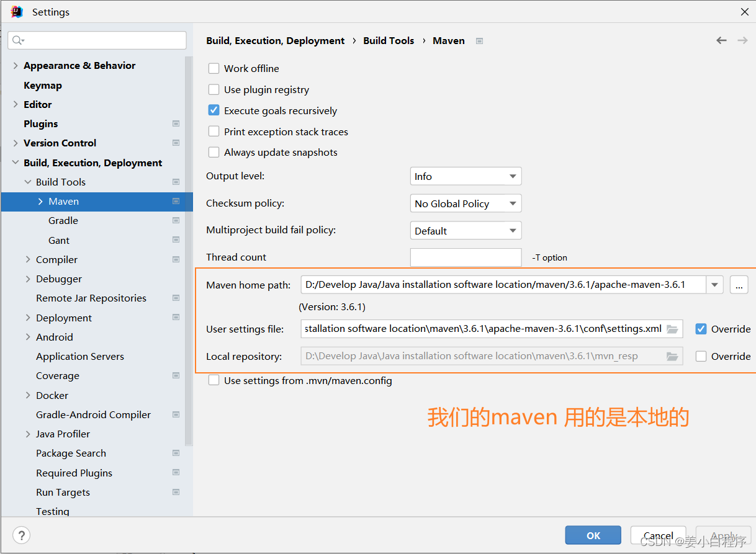Viewport: 756px width, 554px height.
Task: Click project-settings icon next to Compiler
Action: click(176, 259)
